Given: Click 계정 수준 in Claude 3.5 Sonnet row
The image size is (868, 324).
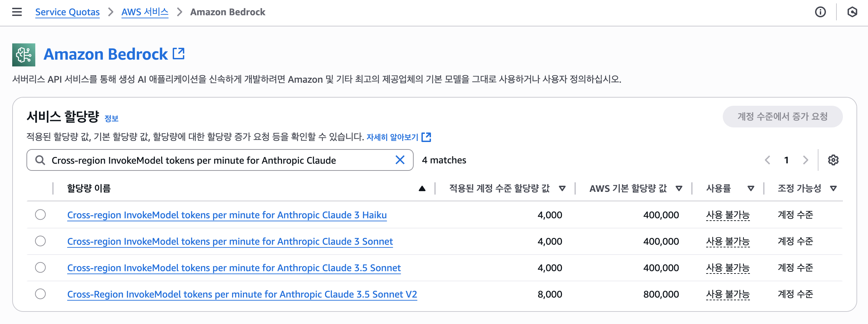Looking at the screenshot, I should point(795,268).
